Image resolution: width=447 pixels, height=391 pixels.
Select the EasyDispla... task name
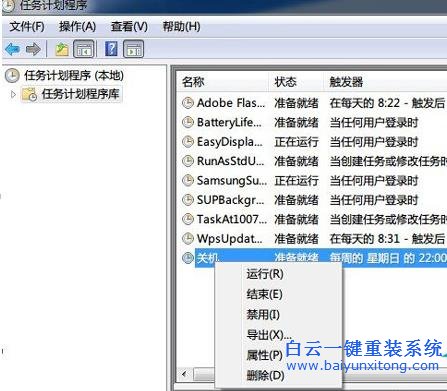tap(230, 142)
